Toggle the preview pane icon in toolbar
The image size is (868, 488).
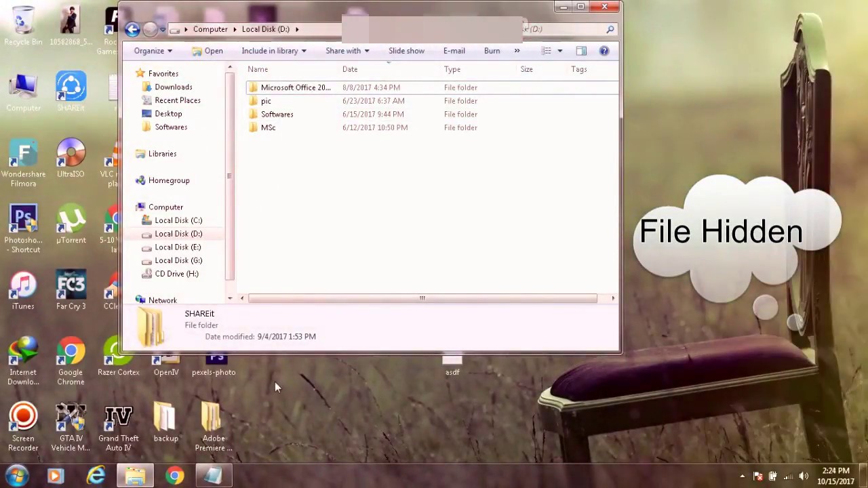click(581, 51)
